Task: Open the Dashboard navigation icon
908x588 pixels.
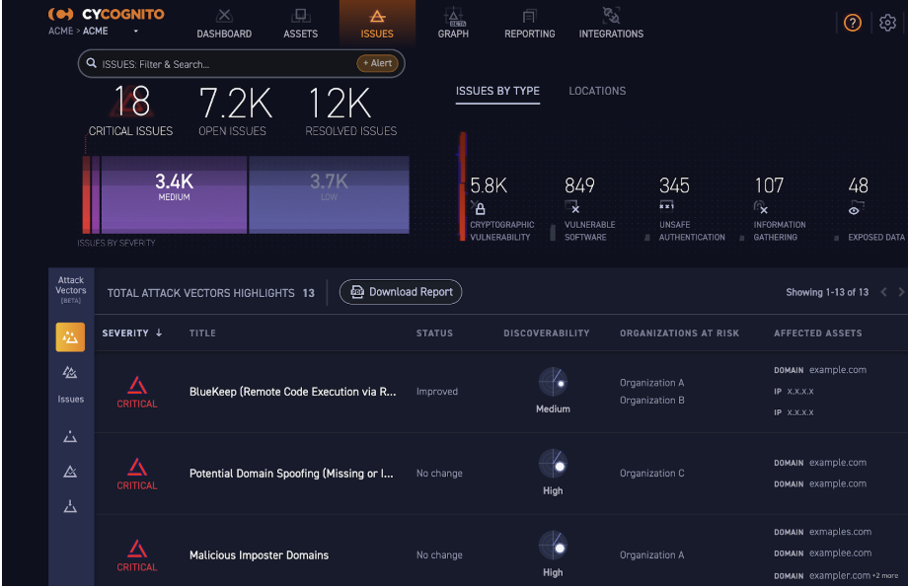Action: pyautogui.click(x=224, y=17)
